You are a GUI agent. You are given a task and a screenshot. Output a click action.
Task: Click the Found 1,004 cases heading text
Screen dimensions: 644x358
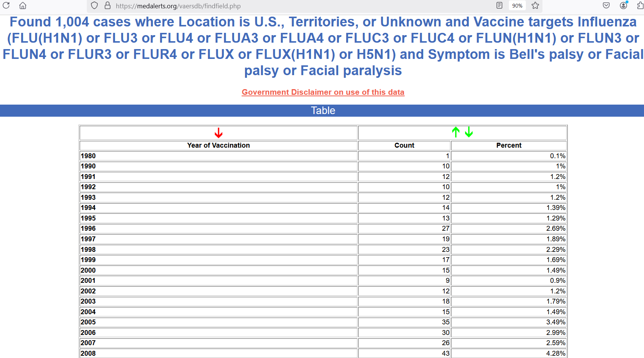point(323,46)
